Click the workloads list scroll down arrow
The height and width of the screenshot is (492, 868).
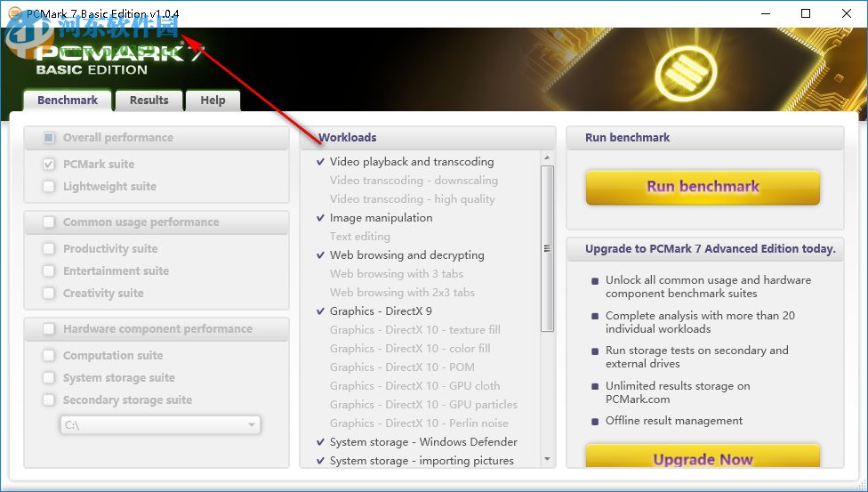[547, 459]
